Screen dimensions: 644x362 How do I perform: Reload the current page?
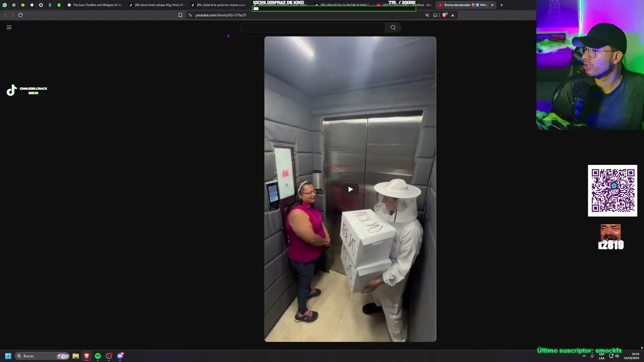point(21,15)
